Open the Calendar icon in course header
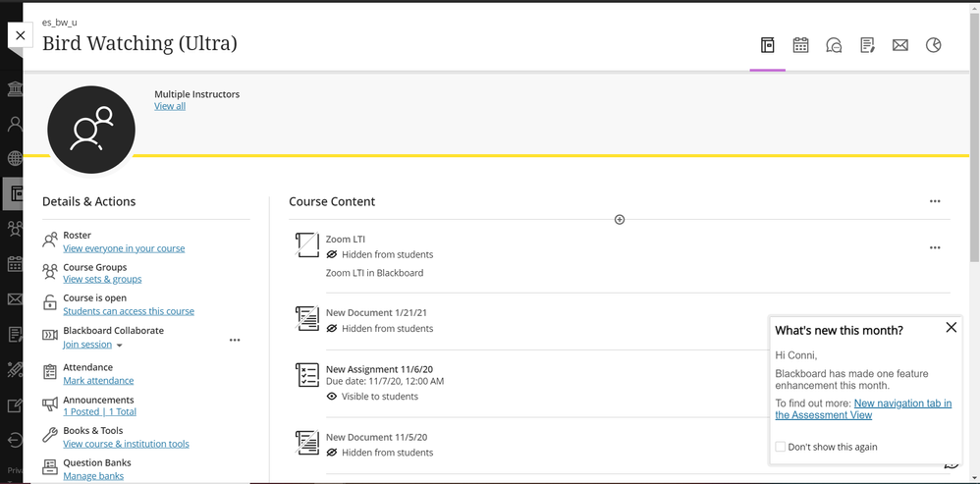Viewport: 980px width, 484px height. [x=800, y=45]
